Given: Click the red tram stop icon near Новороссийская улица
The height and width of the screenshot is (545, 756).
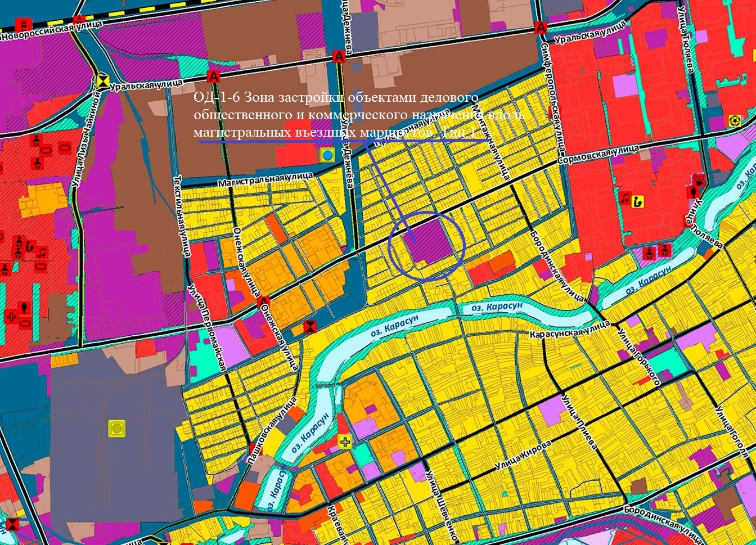Looking at the screenshot, I should click(24, 24).
